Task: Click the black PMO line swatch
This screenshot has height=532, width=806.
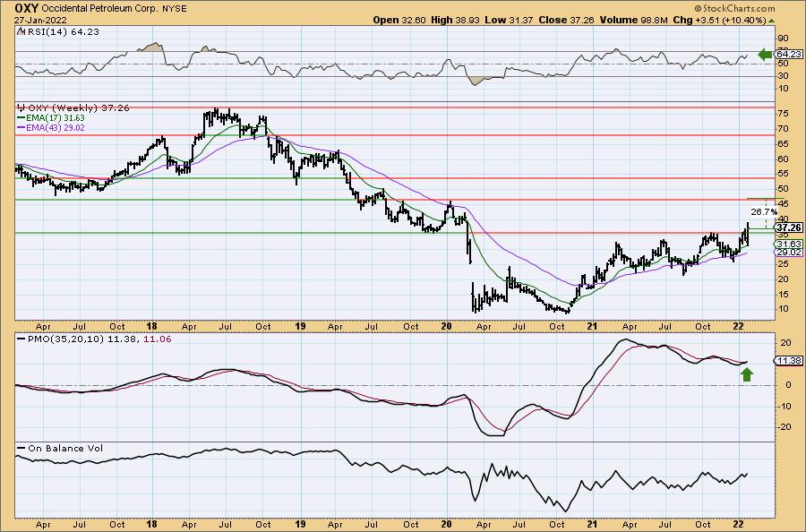Action: point(21,339)
